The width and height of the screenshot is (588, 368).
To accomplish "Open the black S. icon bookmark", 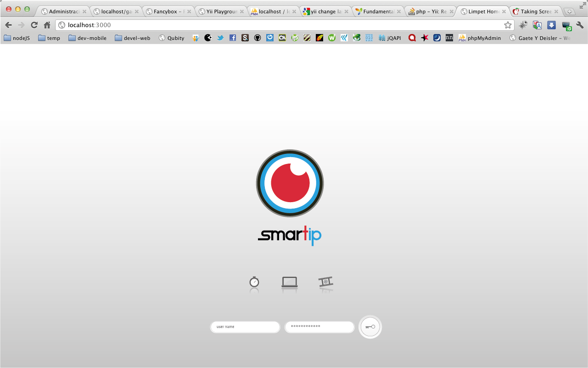I will (245, 38).
